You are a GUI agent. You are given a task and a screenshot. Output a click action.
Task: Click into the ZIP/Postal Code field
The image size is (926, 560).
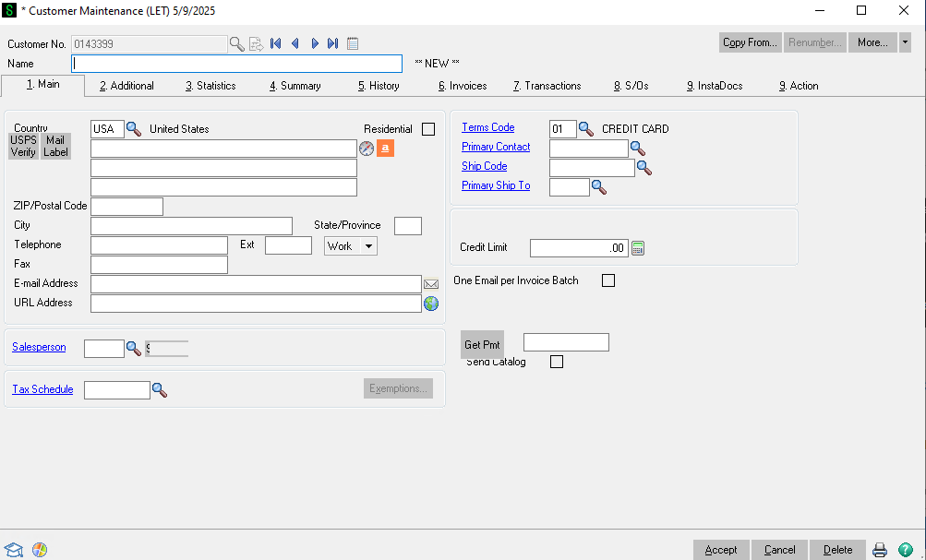click(x=126, y=206)
